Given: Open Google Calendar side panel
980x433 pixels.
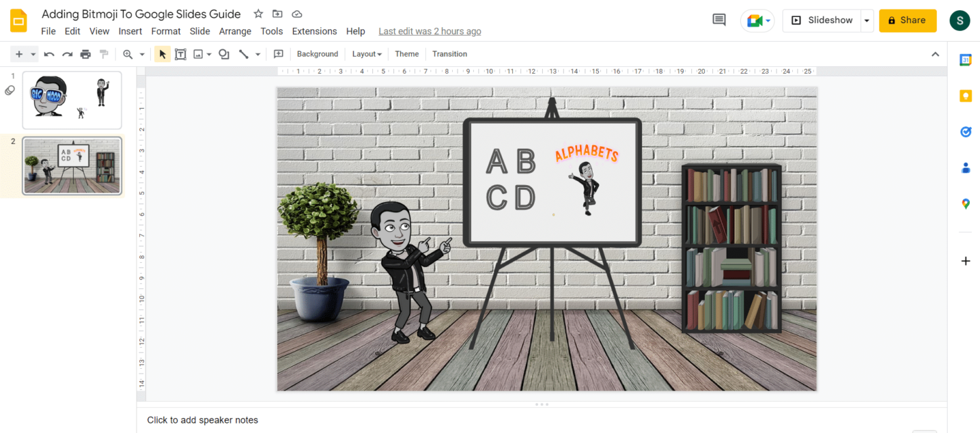Looking at the screenshot, I should pyautogui.click(x=965, y=59).
